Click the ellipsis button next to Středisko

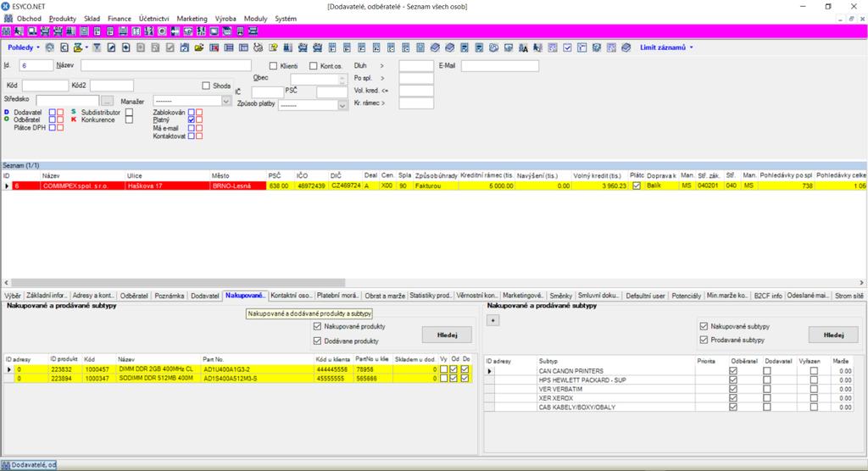107,101
